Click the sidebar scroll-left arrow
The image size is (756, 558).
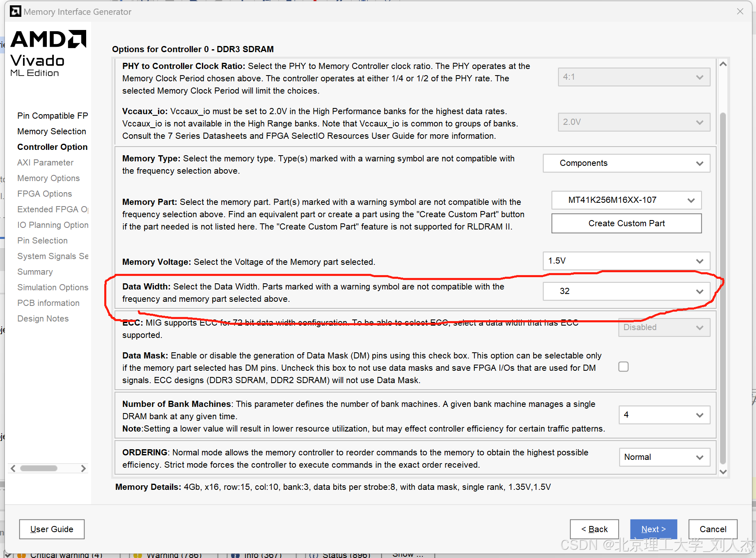click(x=13, y=468)
